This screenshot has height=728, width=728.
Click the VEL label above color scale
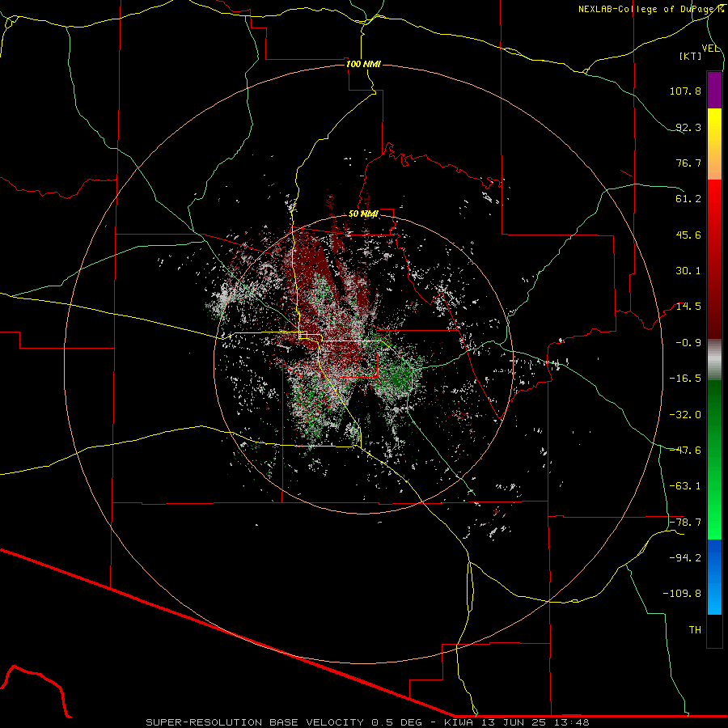click(x=710, y=49)
